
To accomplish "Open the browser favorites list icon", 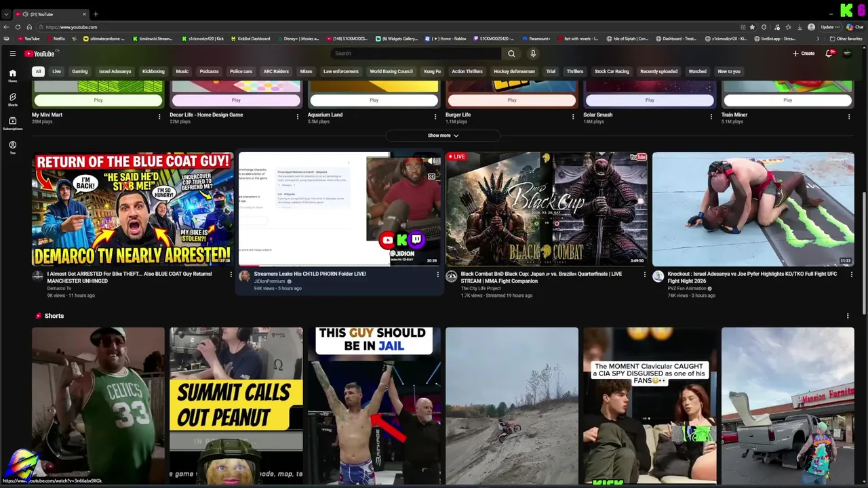I will click(788, 27).
